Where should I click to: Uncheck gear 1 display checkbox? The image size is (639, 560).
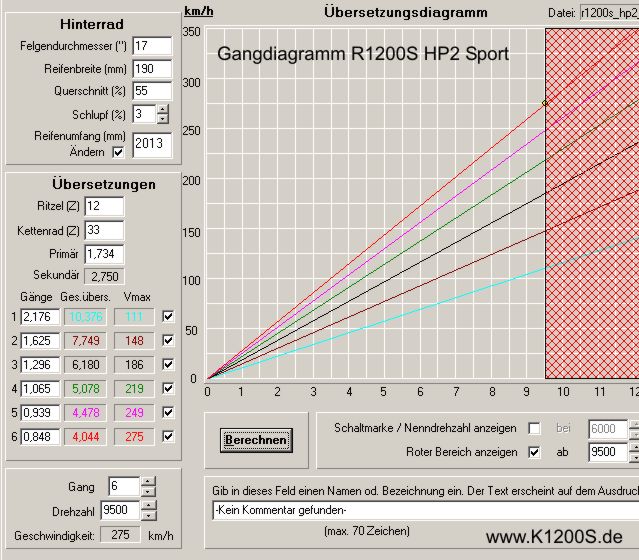pos(168,316)
